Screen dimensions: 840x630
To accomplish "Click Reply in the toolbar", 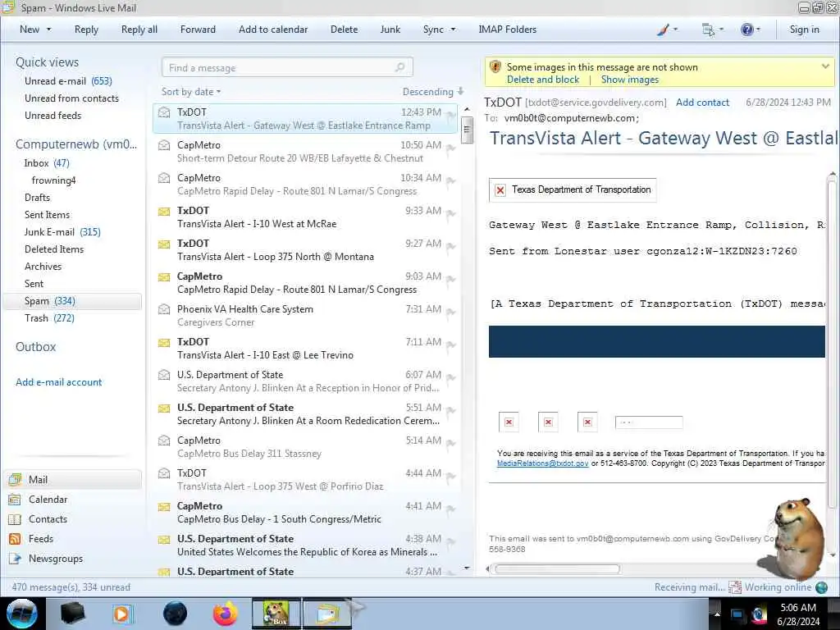I will 86,30.
